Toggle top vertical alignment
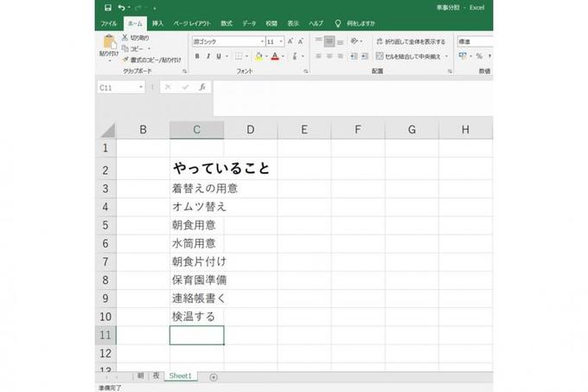 coord(318,41)
